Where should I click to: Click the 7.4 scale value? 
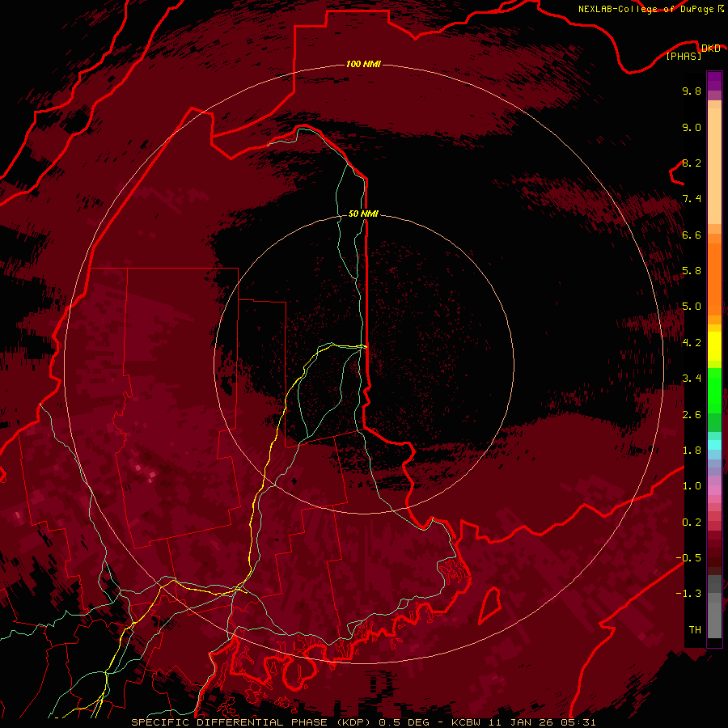pos(692,199)
